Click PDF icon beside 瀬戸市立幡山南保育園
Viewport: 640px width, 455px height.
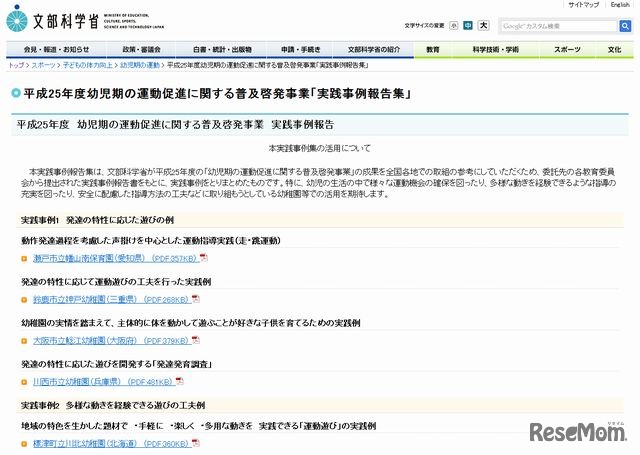[204, 257]
